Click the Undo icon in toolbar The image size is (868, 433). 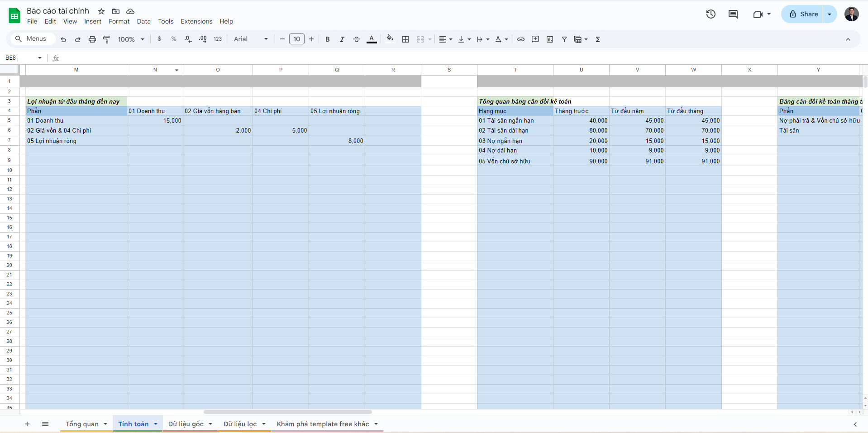point(63,39)
